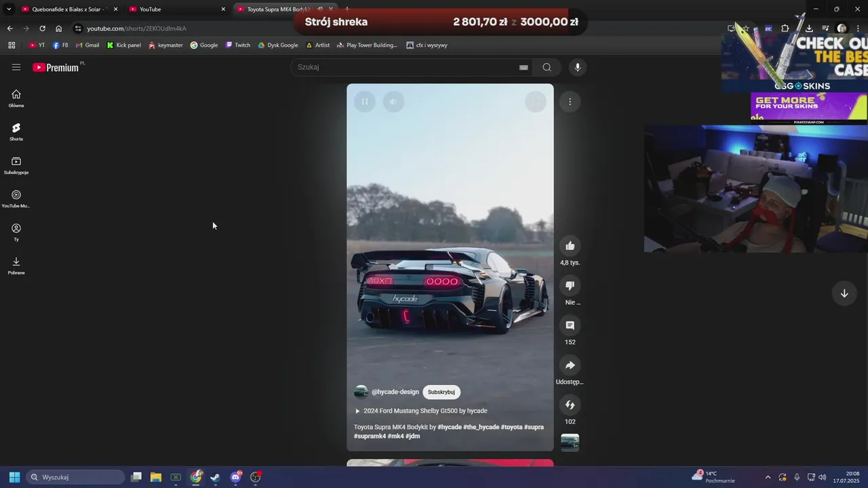The image size is (868, 488).
Task: Open the Artlist bookmark
Action: 318,45
